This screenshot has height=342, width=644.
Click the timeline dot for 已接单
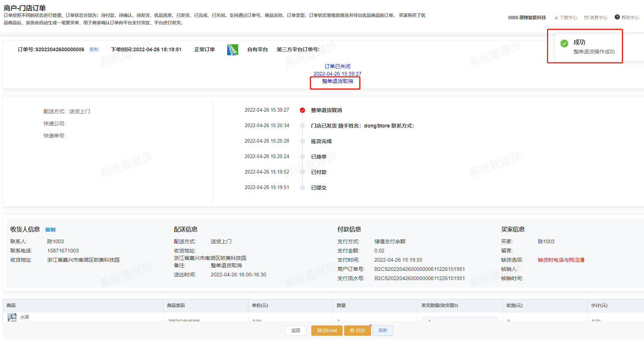(302, 157)
